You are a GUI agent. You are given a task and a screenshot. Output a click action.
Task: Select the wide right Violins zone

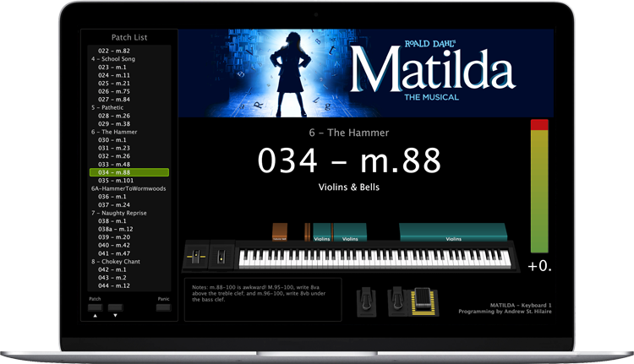pyautogui.click(x=453, y=232)
